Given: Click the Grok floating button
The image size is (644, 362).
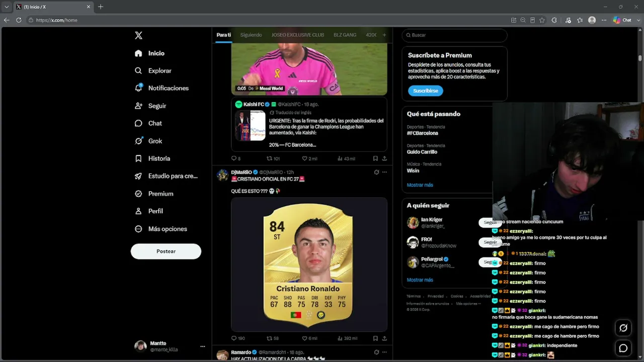Looking at the screenshot, I should point(623,328).
